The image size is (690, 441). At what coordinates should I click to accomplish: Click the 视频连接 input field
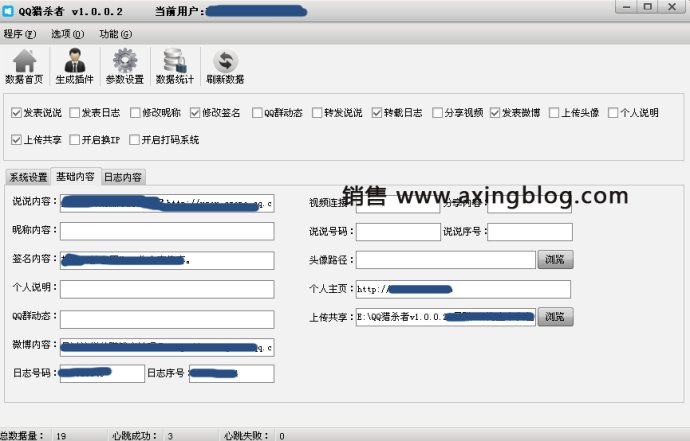click(398, 204)
